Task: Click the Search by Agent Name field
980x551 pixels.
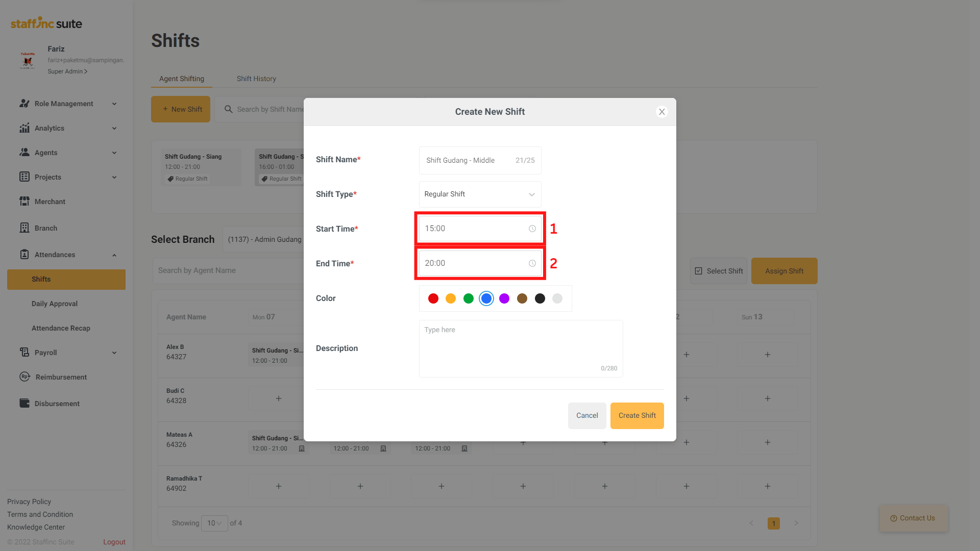Action: point(229,271)
